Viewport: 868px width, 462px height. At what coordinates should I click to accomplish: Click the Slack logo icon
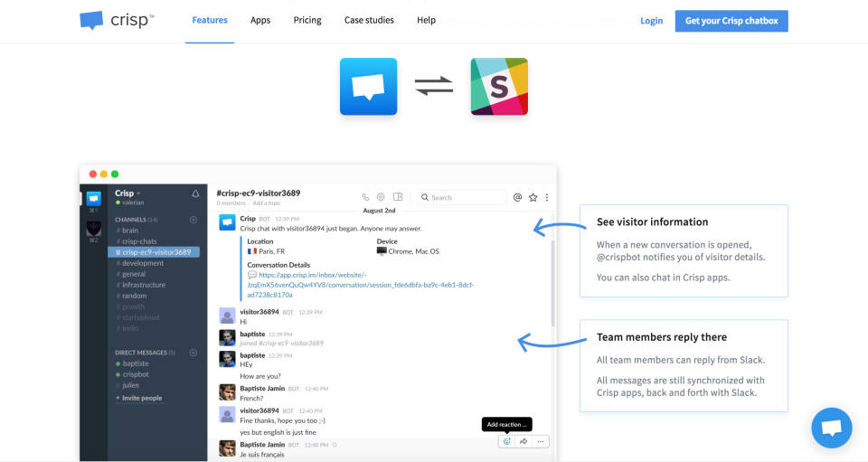pyautogui.click(x=499, y=87)
